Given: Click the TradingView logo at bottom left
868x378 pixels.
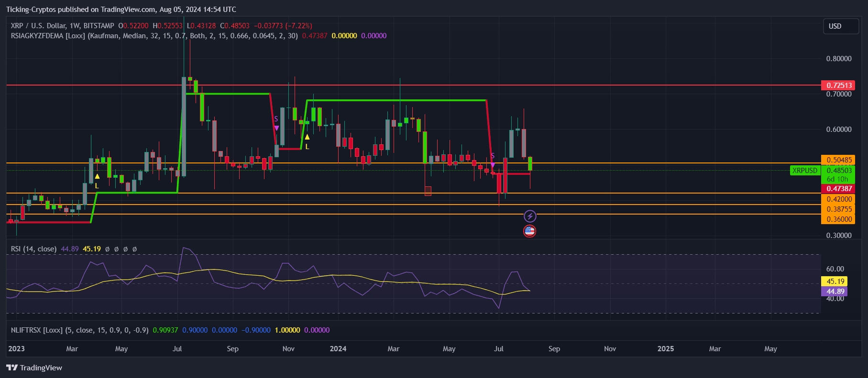Looking at the screenshot, I should 34,367.
